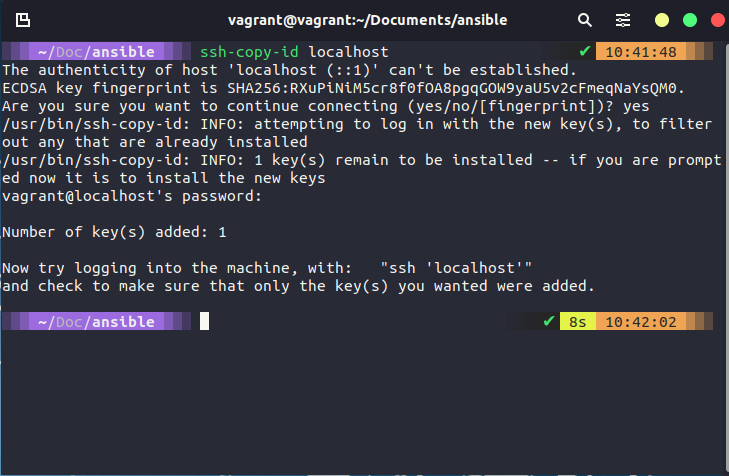Click the 10:42:02 timestamp segment
The height and width of the screenshot is (476, 729).
pyautogui.click(x=641, y=322)
